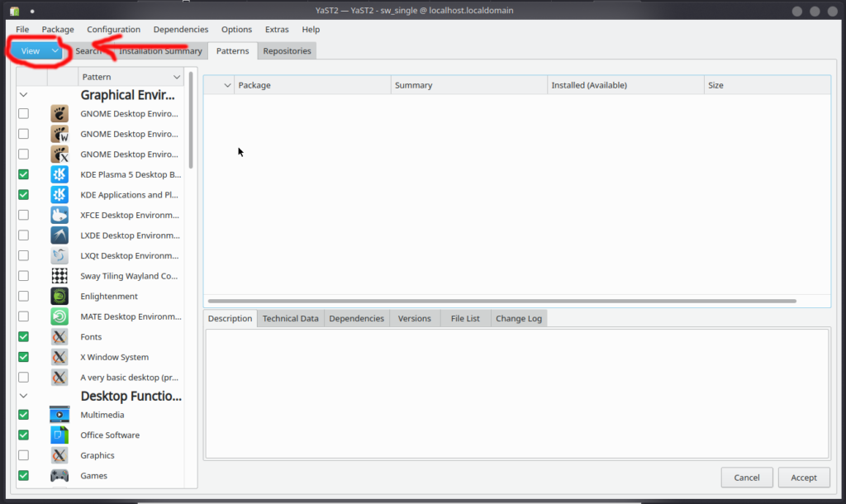The image size is (846, 504).
Task: Click the very basic desktop X icon
Action: click(59, 378)
